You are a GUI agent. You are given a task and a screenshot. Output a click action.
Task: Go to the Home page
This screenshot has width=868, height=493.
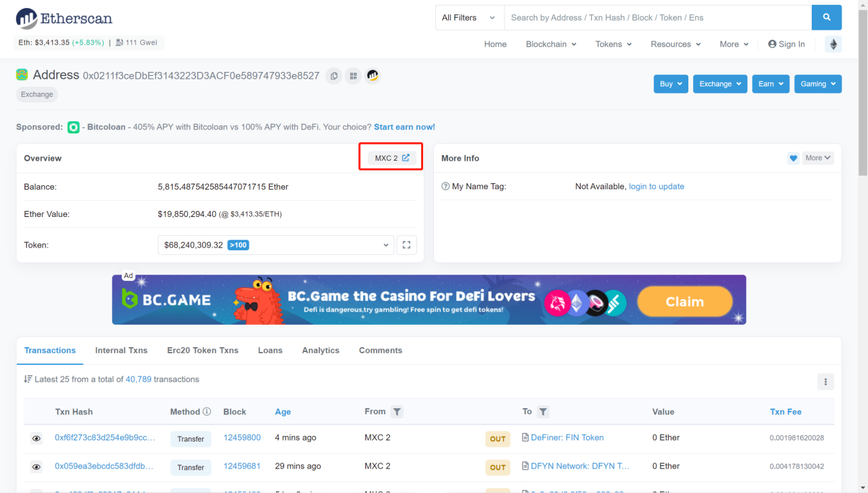pos(496,44)
